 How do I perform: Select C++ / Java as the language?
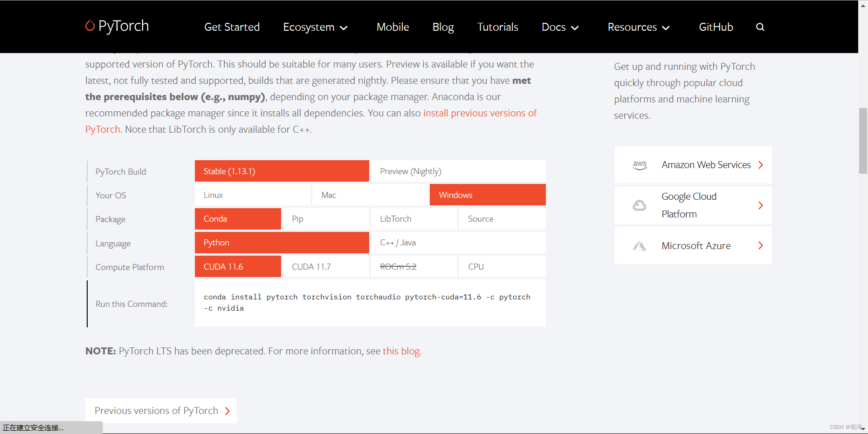[458, 243]
